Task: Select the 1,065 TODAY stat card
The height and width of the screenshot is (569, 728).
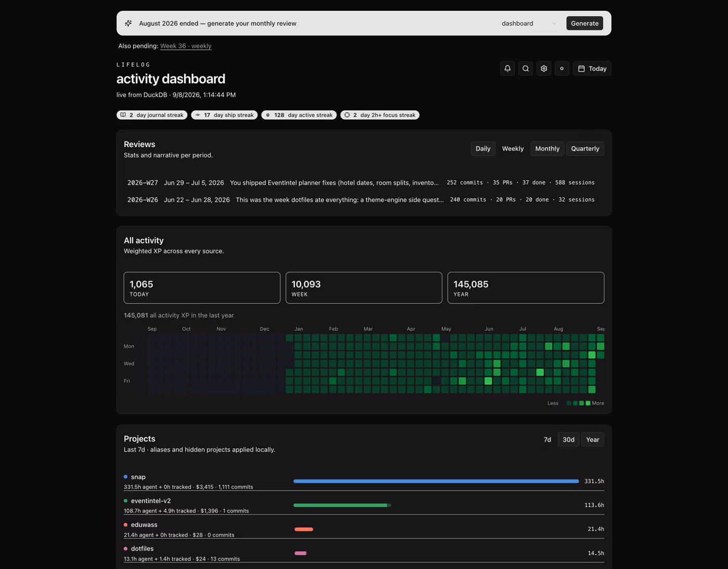Action: (x=202, y=288)
